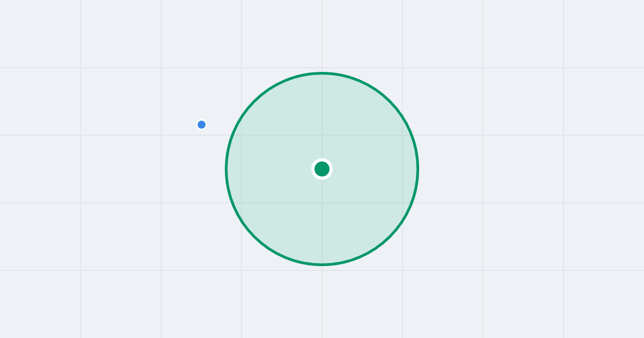Click the shaded circle area midway between center and left edge
This screenshot has height=338, width=644.
pyautogui.click(x=274, y=169)
